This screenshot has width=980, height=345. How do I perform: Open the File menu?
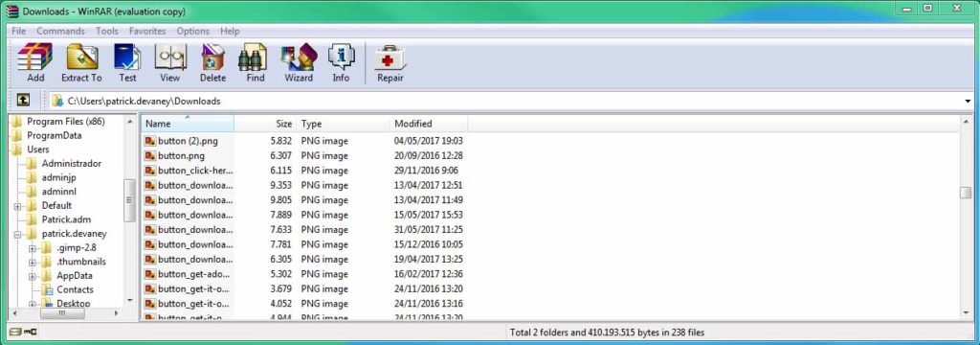click(19, 31)
